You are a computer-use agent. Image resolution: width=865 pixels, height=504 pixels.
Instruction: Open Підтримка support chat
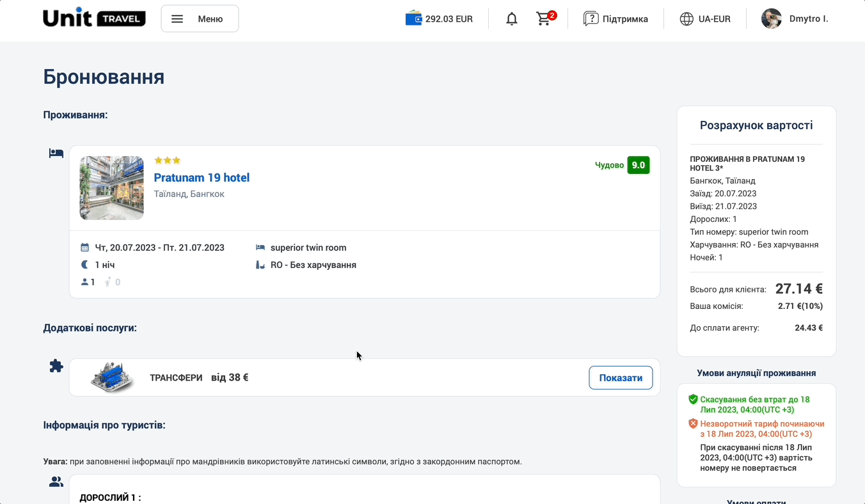pos(615,19)
